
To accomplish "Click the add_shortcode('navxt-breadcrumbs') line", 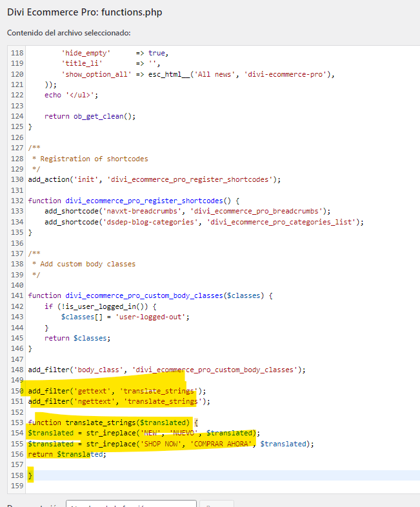I will pos(188,211).
